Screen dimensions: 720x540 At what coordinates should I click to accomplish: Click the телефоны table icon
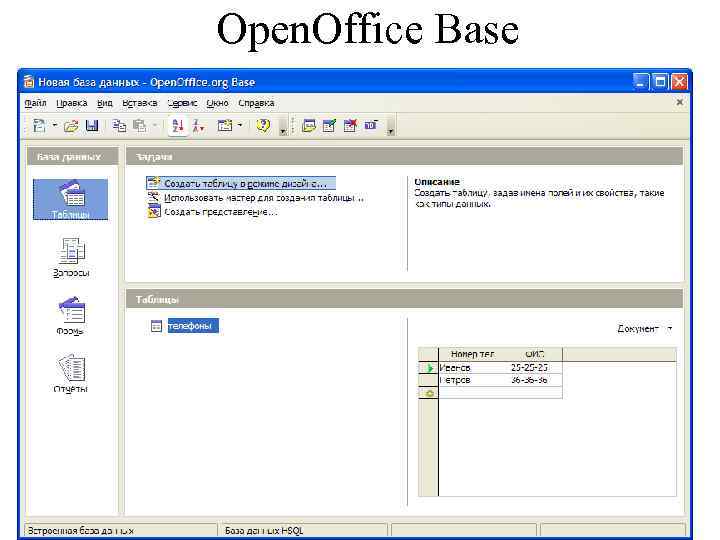[x=156, y=326]
